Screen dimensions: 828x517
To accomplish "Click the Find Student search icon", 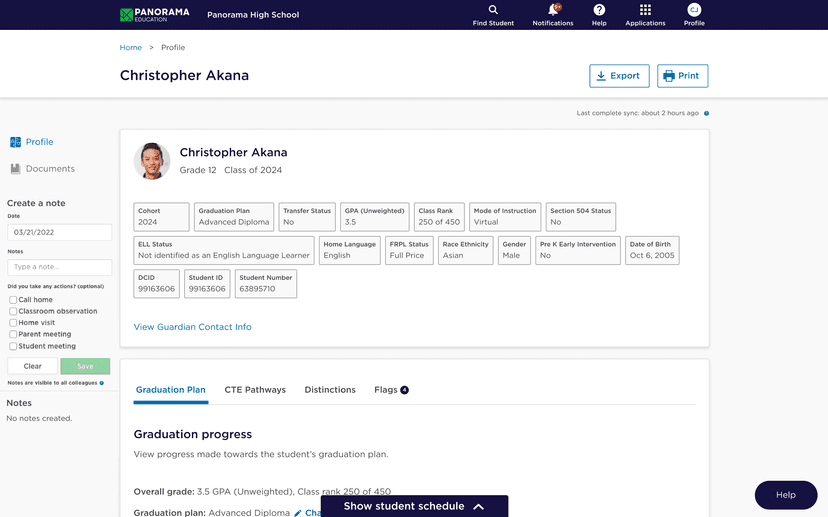I will point(493,10).
